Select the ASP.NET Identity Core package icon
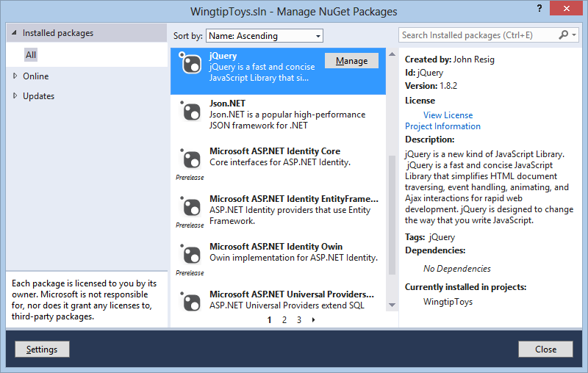Screen dimensions: 588x373 pyautogui.click(x=190, y=159)
